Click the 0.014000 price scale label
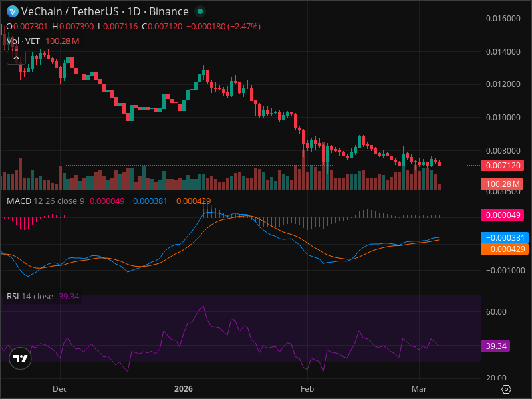This screenshot has width=532, height=399. coord(503,52)
